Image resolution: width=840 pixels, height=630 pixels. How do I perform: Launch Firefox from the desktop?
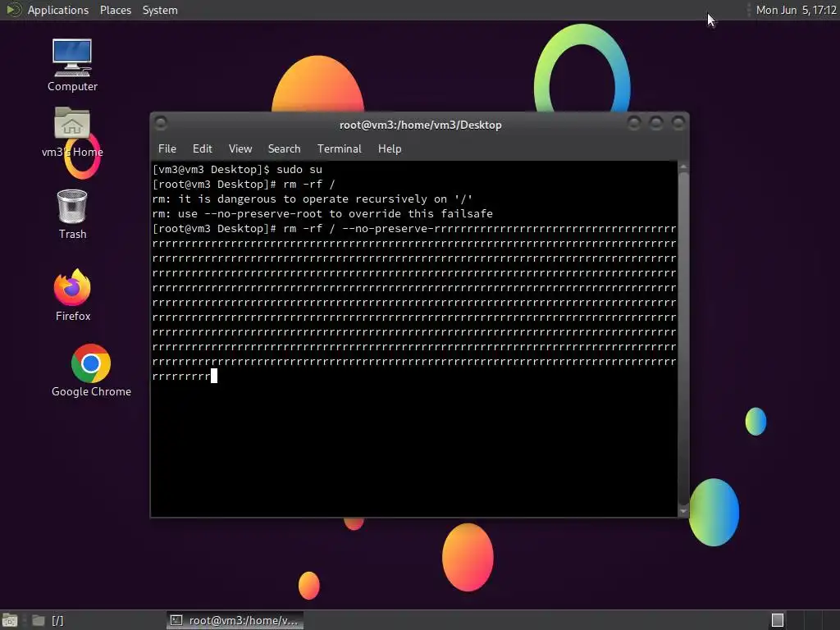point(73,294)
